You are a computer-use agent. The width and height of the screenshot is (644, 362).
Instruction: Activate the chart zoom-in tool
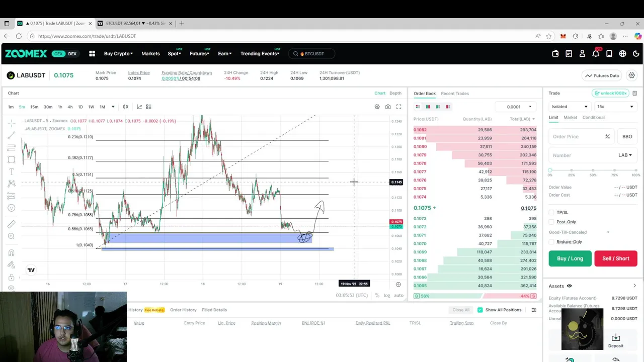[x=12, y=236]
